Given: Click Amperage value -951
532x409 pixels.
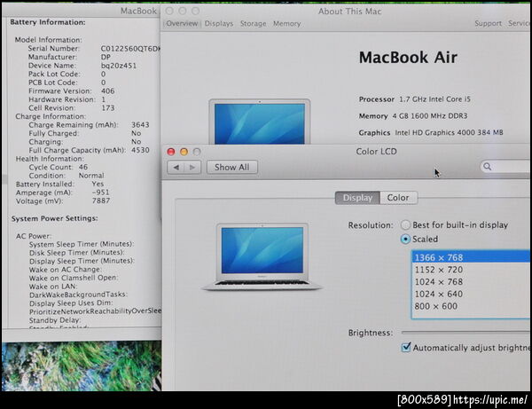Looking at the screenshot, I should (x=101, y=193).
